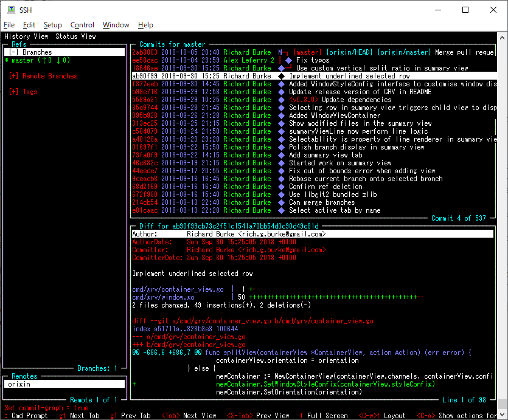Open the File menu
This screenshot has width=508, height=420.
click(x=9, y=25)
